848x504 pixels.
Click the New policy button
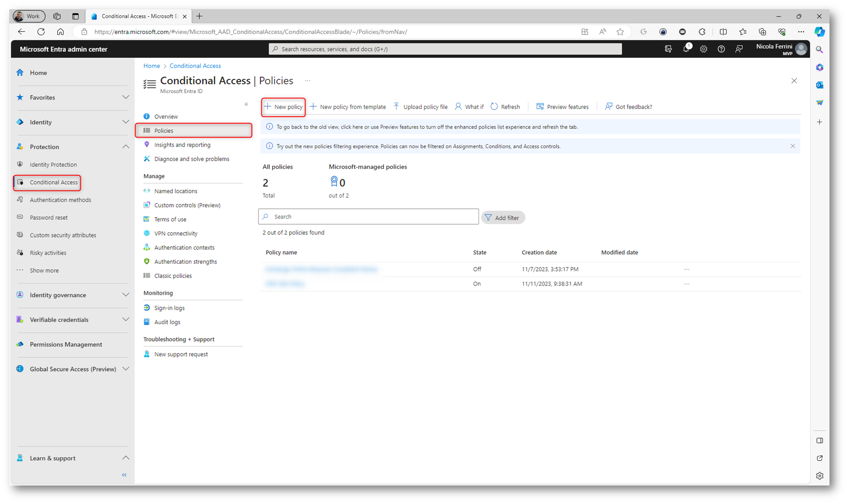point(283,107)
